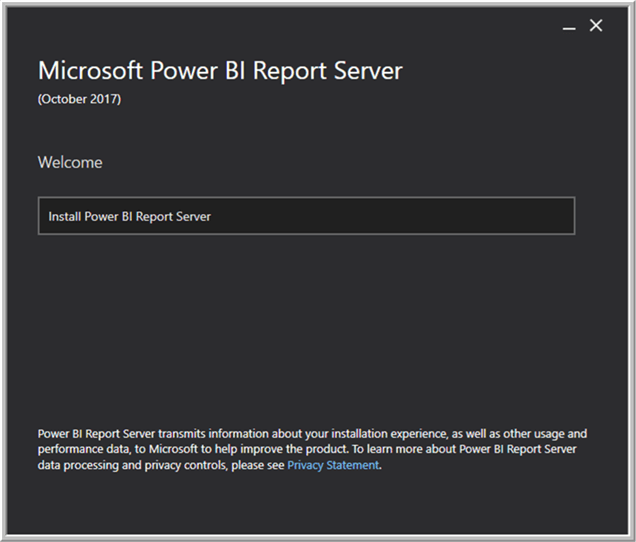Close the Power BI setup window
The image size is (636, 542).
click(596, 26)
